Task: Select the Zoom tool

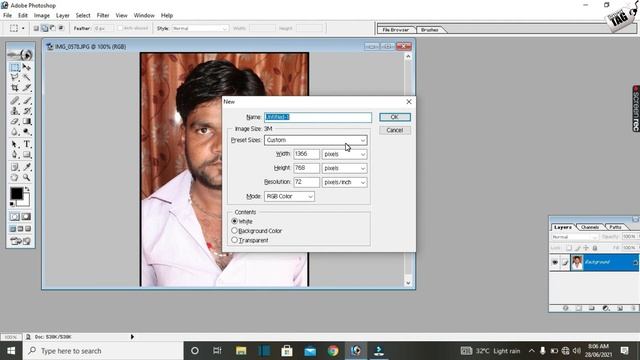Action: pyautogui.click(x=27, y=178)
